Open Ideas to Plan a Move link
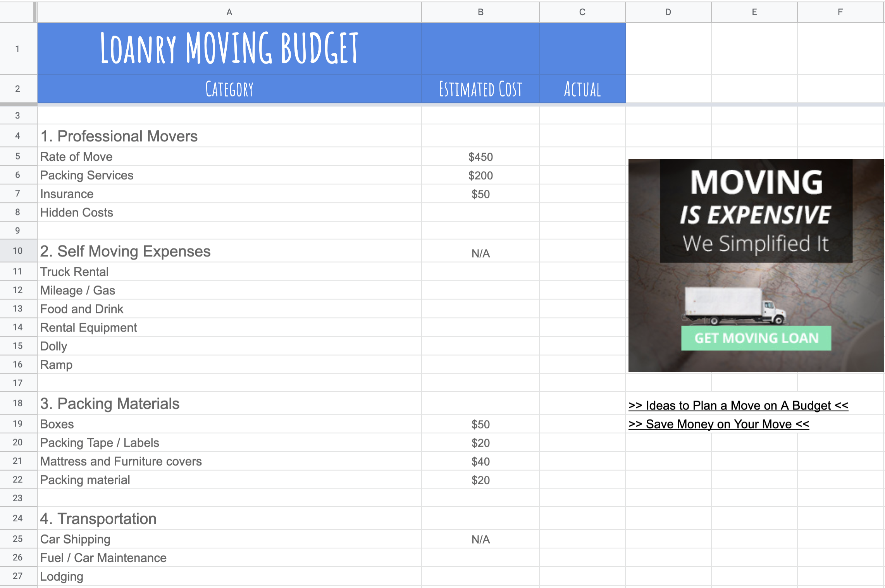Screen dimensions: 885x588 tap(738, 406)
